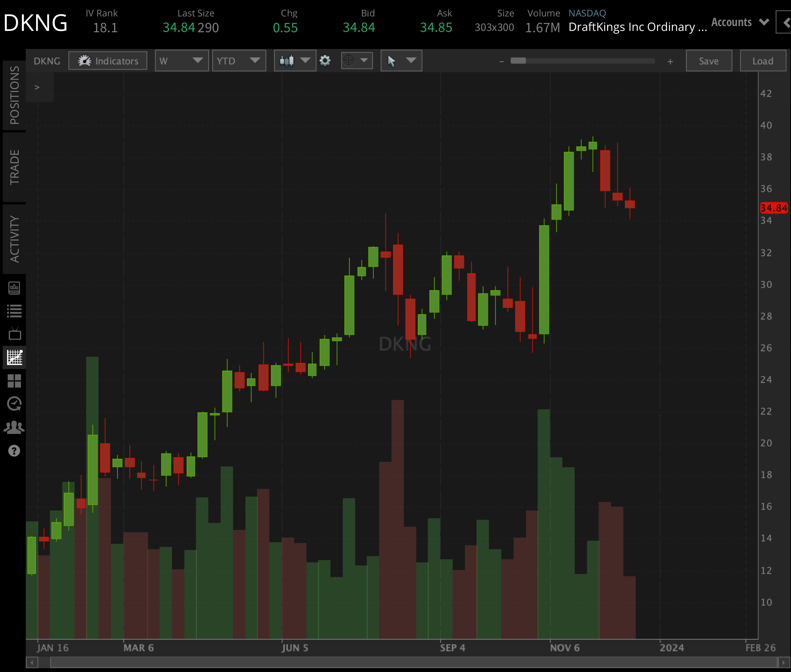Switch to the POSITIONS tab
This screenshot has height=672, width=791.
pyautogui.click(x=14, y=95)
